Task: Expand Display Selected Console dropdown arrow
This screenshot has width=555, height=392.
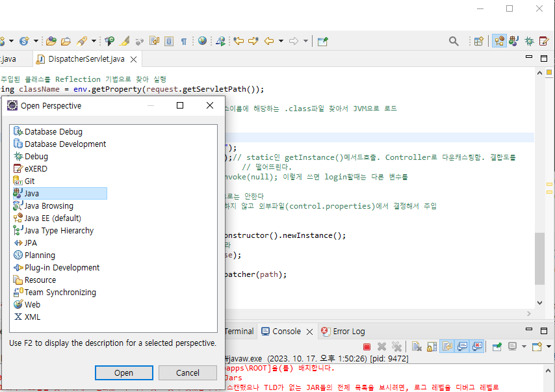Action: (x=524, y=346)
